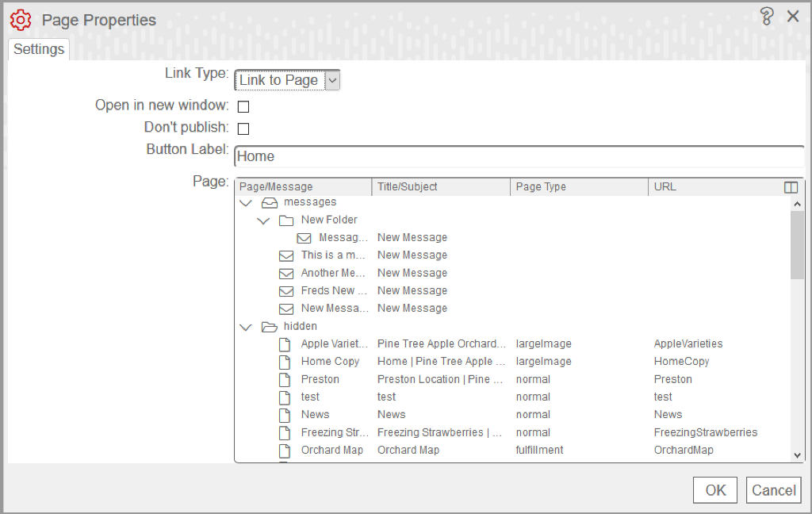Click 'Preston Location | Pine ...' title cell
812x514 pixels.
(x=440, y=379)
